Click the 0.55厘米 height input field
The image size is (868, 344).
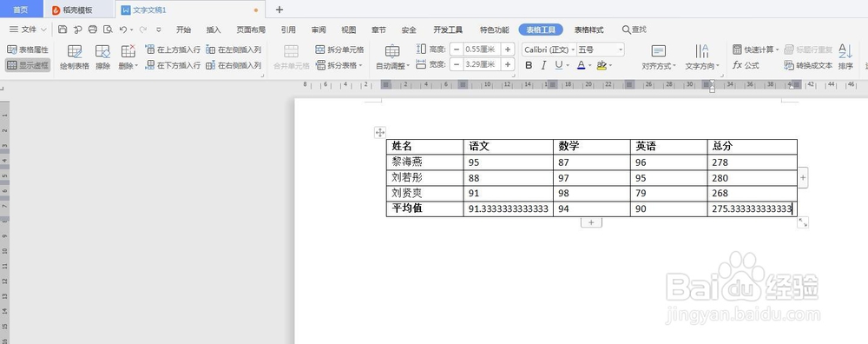pos(482,50)
